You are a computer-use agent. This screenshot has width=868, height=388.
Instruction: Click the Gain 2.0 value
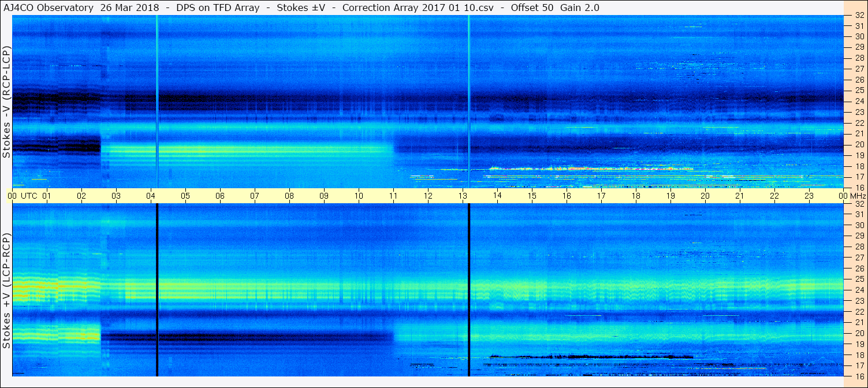[580, 8]
